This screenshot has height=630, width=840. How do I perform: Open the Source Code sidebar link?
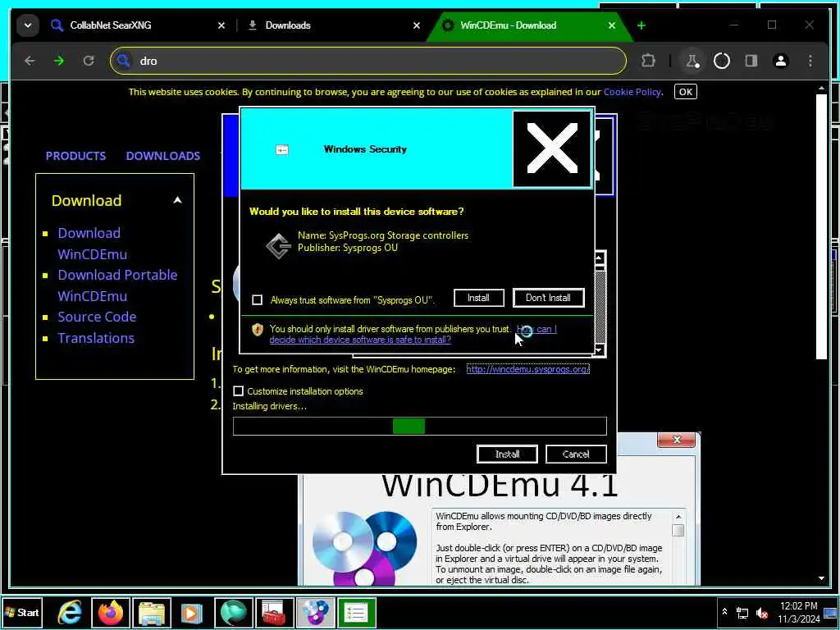click(97, 317)
